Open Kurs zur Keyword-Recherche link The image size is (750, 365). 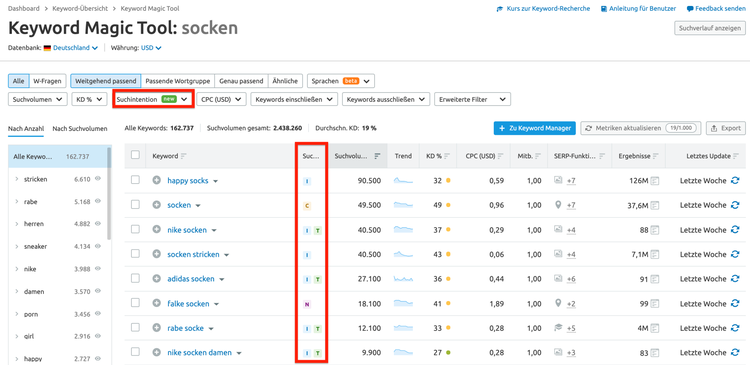pos(543,9)
